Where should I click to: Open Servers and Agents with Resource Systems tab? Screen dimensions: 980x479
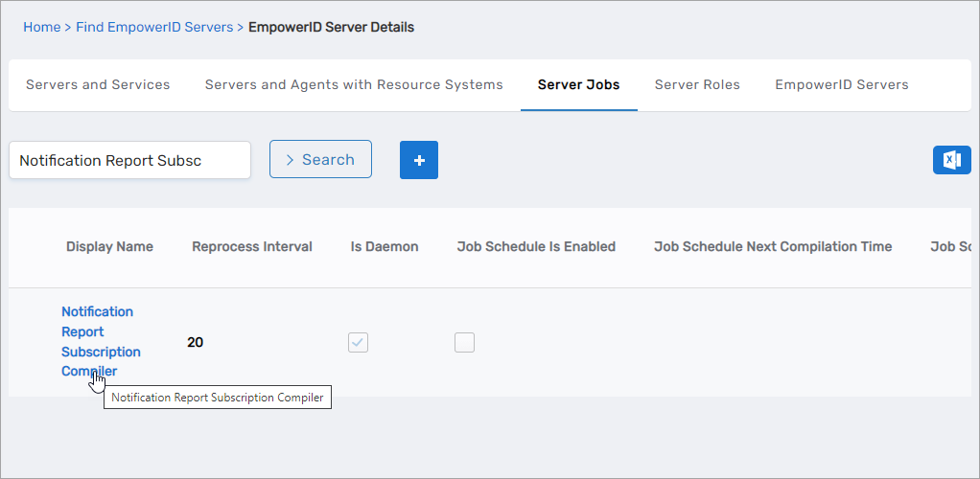(x=354, y=84)
